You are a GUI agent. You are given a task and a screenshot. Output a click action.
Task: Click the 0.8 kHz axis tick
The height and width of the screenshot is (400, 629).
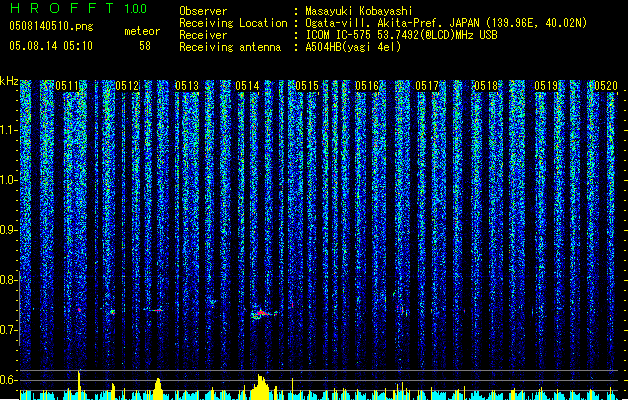click(9, 280)
